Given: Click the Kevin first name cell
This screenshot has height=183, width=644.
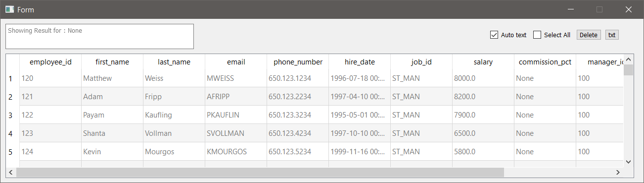Looking at the screenshot, I should 112,152.
